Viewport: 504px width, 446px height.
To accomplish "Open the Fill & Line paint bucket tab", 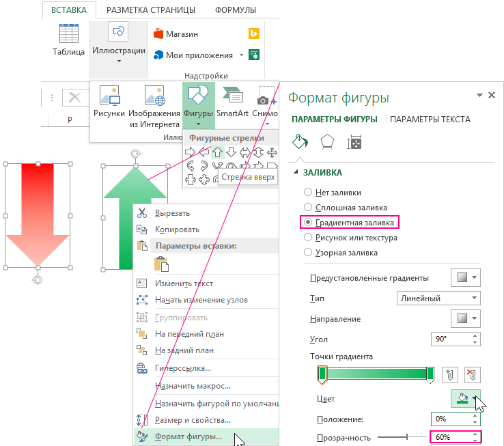I will [x=300, y=142].
